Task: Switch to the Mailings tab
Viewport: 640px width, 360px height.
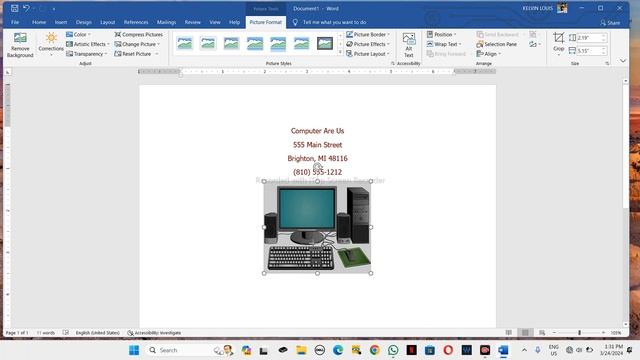Action: [x=166, y=22]
